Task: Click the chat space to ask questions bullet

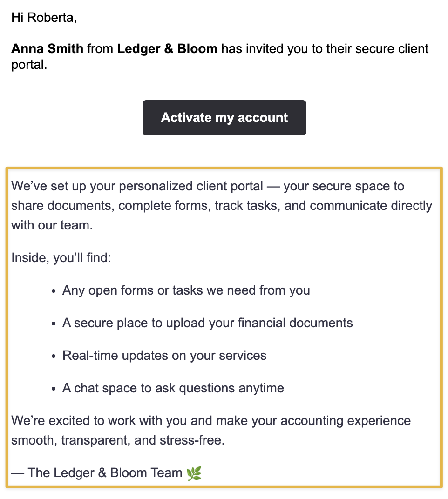Action: (x=173, y=388)
